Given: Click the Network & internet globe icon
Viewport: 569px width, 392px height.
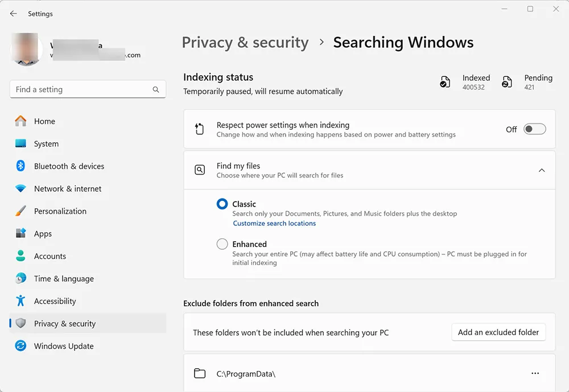Looking at the screenshot, I should [22, 188].
